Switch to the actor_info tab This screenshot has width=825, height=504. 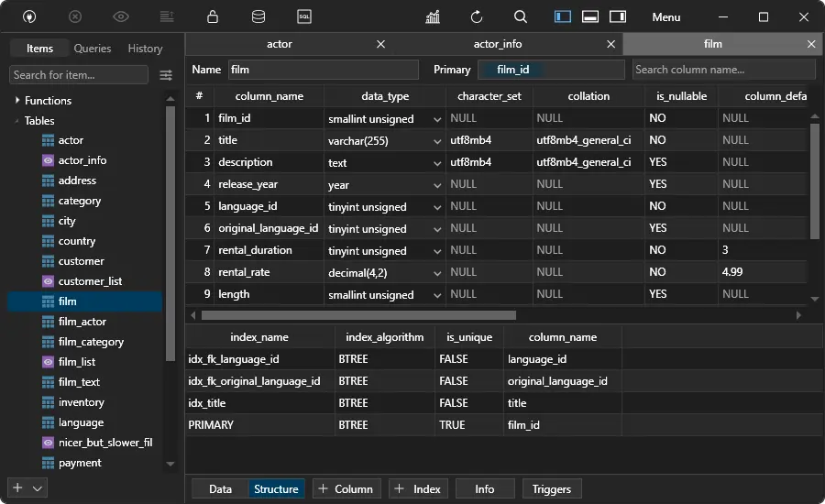pos(498,44)
